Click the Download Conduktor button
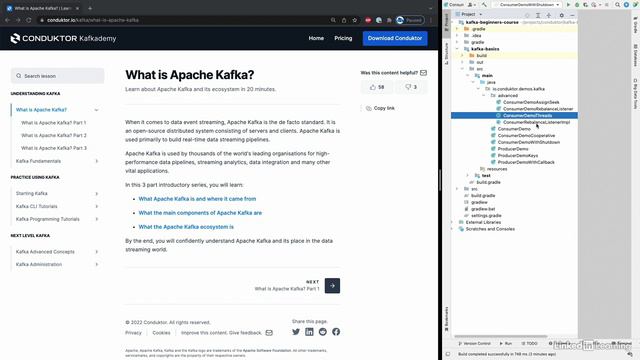The image size is (640, 360). pyautogui.click(x=395, y=38)
